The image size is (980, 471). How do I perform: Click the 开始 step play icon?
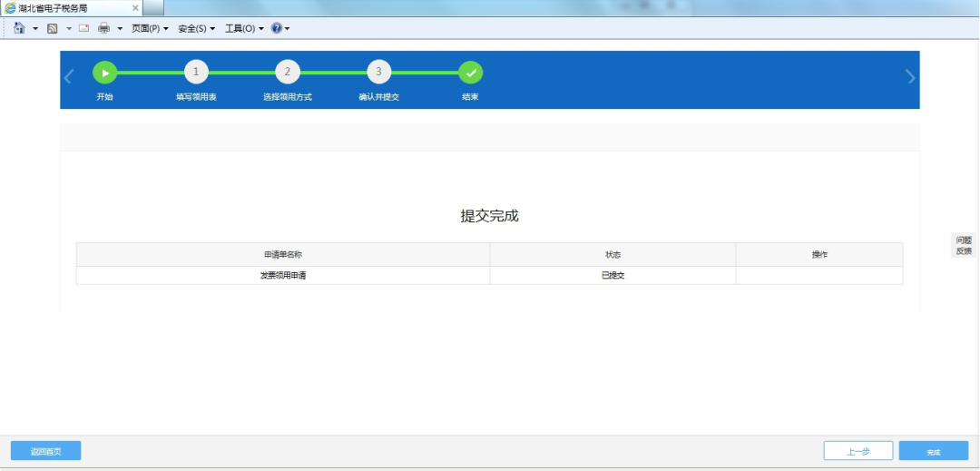[105, 74]
